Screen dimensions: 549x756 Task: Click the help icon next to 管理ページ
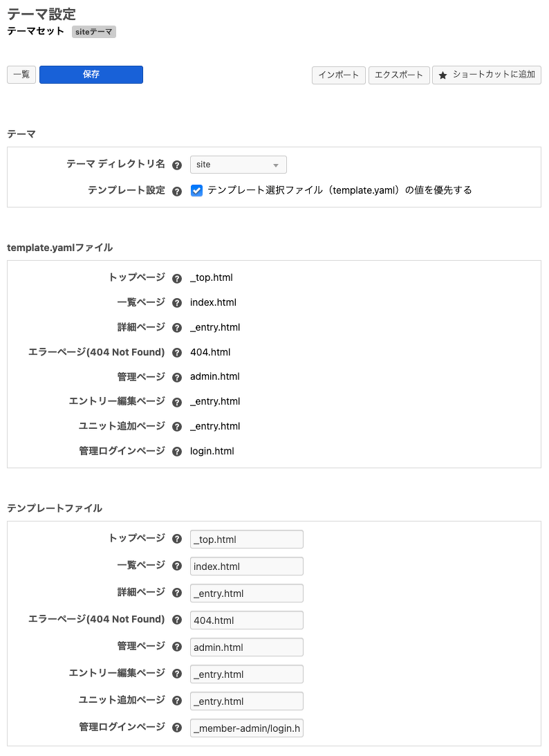coord(177,377)
